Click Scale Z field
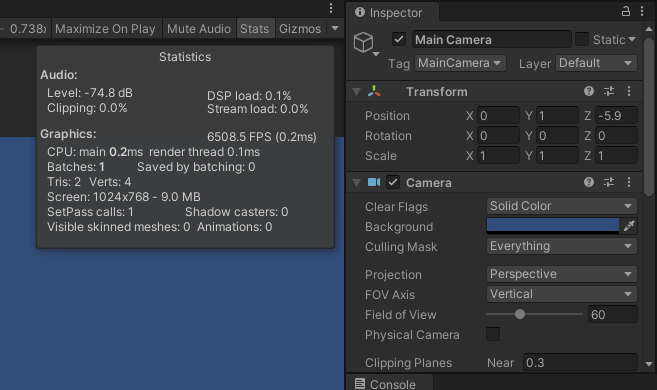The width and height of the screenshot is (657, 390). tap(616, 155)
